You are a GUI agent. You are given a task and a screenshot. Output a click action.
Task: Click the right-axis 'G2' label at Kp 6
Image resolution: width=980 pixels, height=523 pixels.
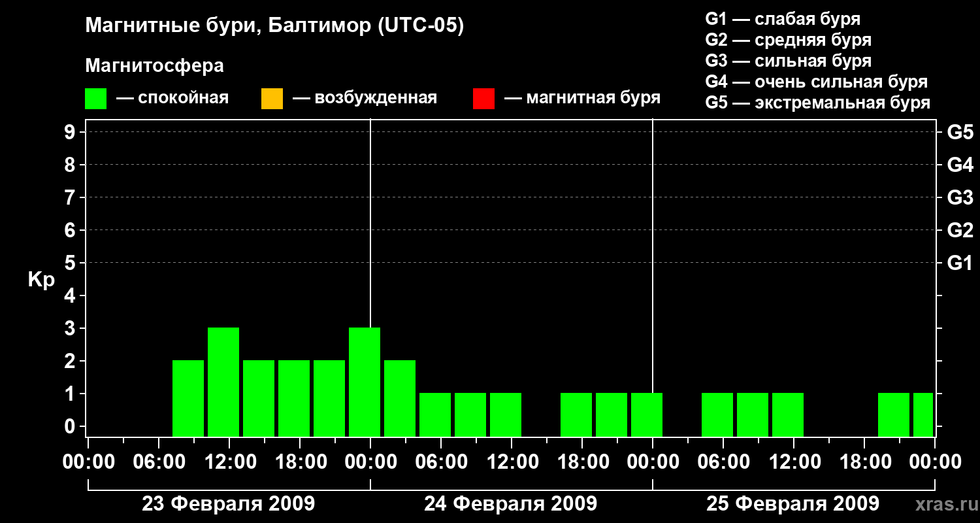(960, 230)
